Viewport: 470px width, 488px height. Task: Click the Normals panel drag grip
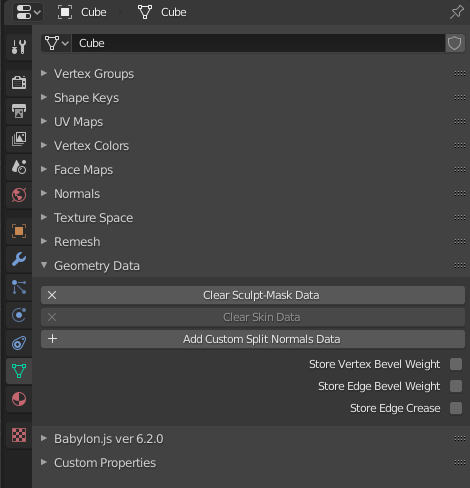click(x=460, y=194)
